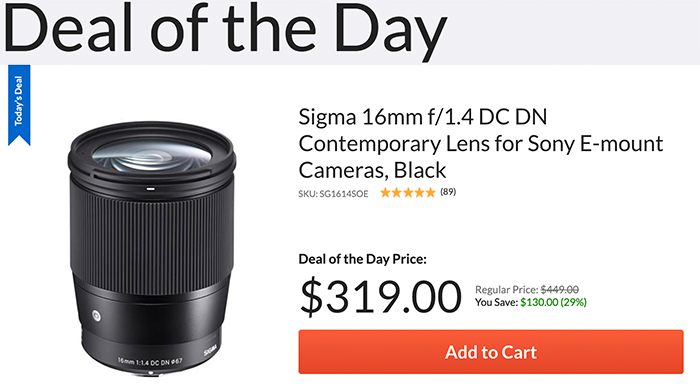Click the SKU: SG1614SOE text

tap(333, 194)
